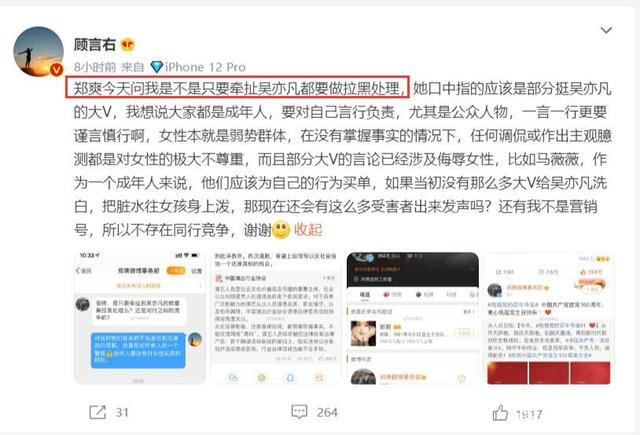
Task: Open the iPhone 12 Pro source link
Action: [205, 67]
